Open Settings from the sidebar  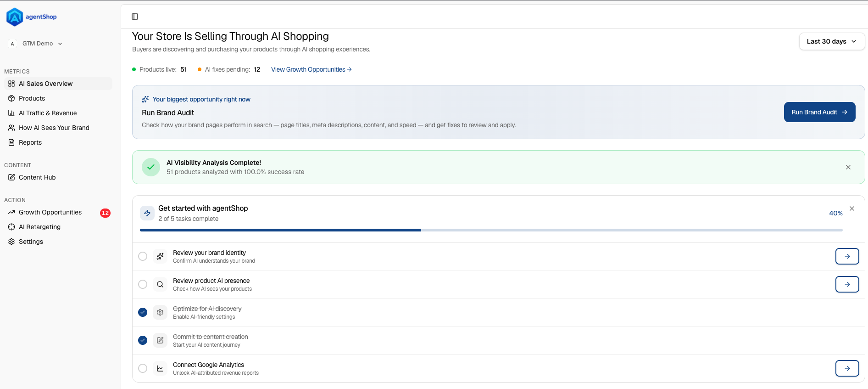[58, 242]
